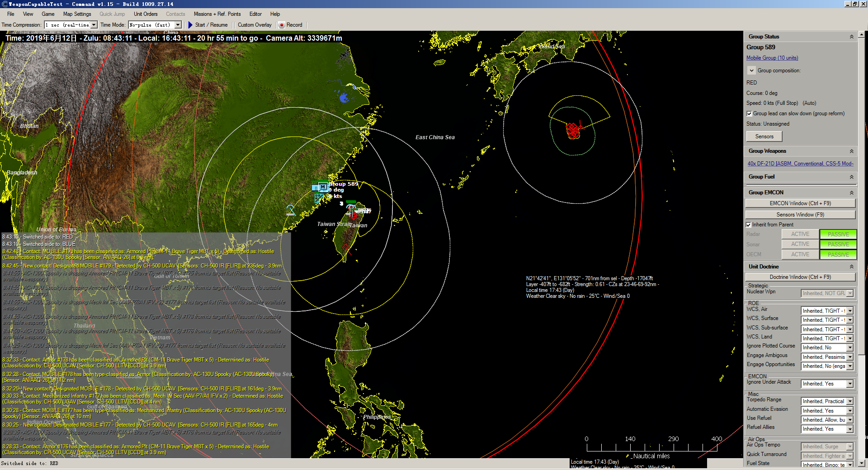868x470 pixels.
Task: Open the Ignore Plotted Course dropdown
Action: click(850, 348)
